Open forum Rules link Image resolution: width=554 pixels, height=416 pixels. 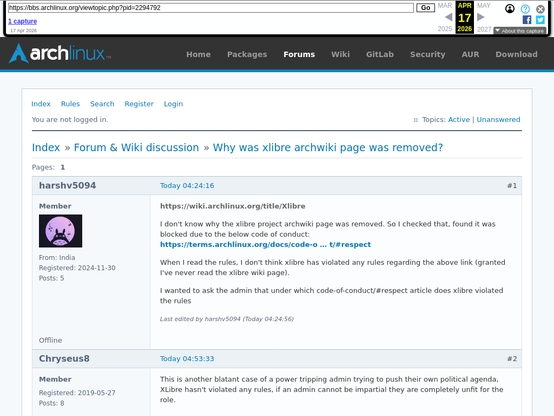coord(70,104)
